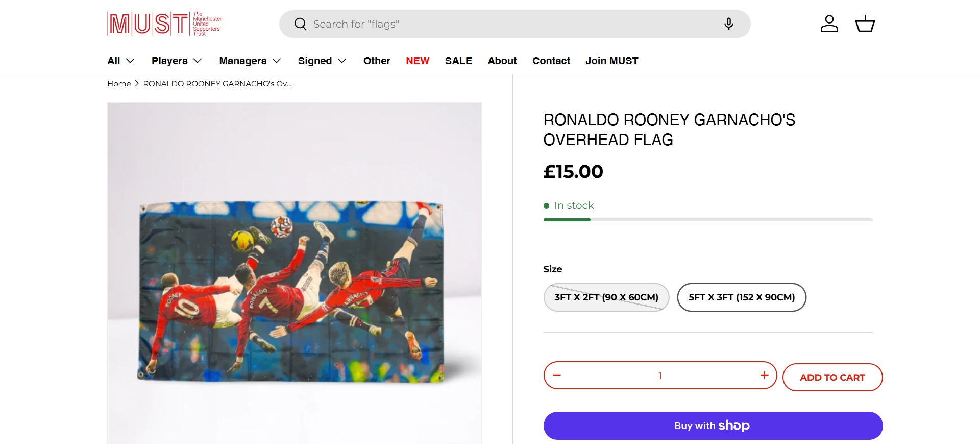Click the search magnifier icon
Viewport: 980px width, 444px height.
point(301,24)
